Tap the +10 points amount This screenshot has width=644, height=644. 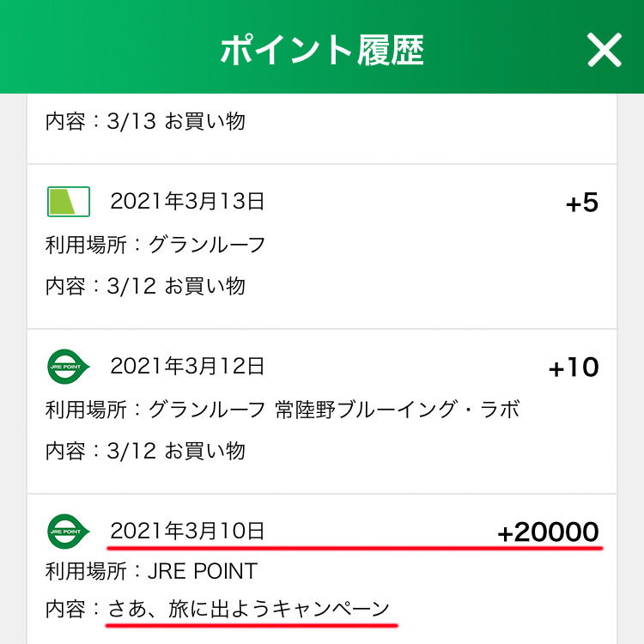(574, 368)
